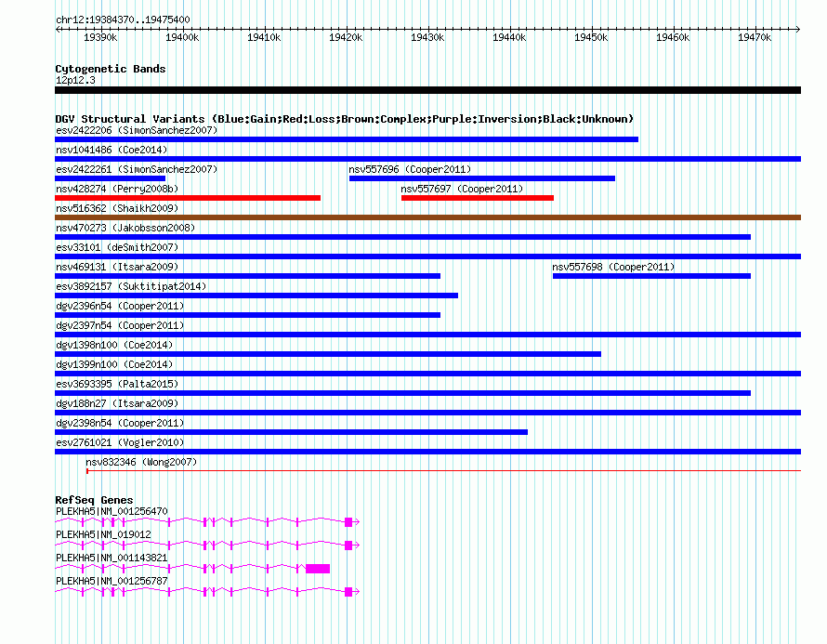Click the blue bar under dgv2398n54
Image resolution: width=827 pixels, height=644 pixels.
click(x=291, y=432)
